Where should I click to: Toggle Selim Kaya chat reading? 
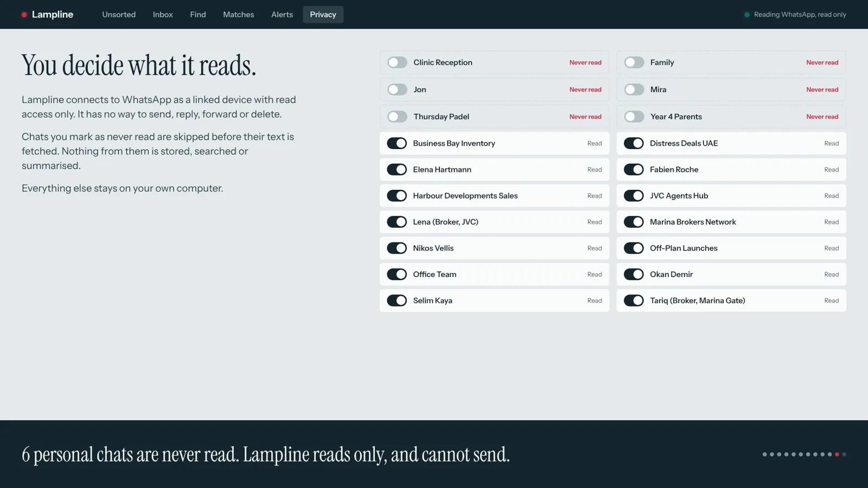tap(397, 300)
